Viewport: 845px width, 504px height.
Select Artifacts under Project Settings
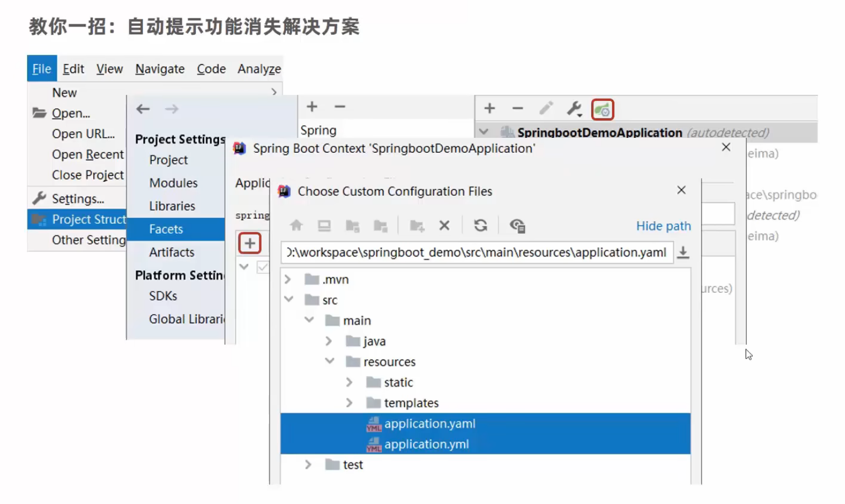(x=172, y=253)
